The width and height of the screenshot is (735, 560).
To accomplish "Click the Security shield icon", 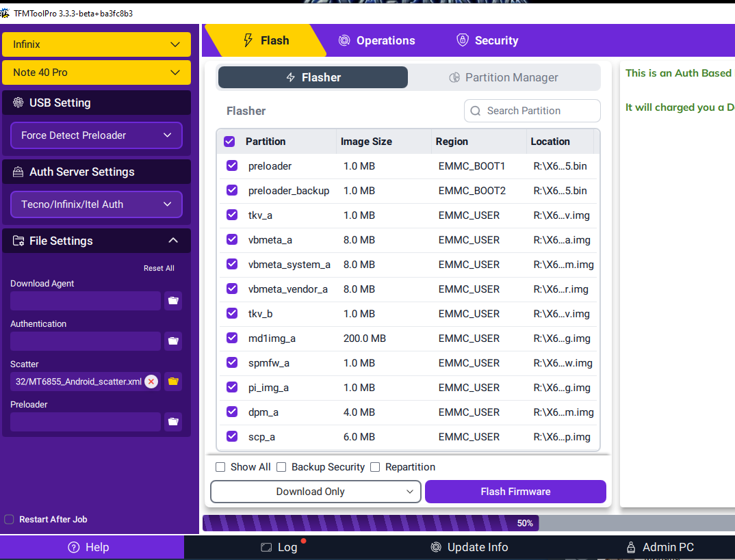I will pyautogui.click(x=462, y=40).
